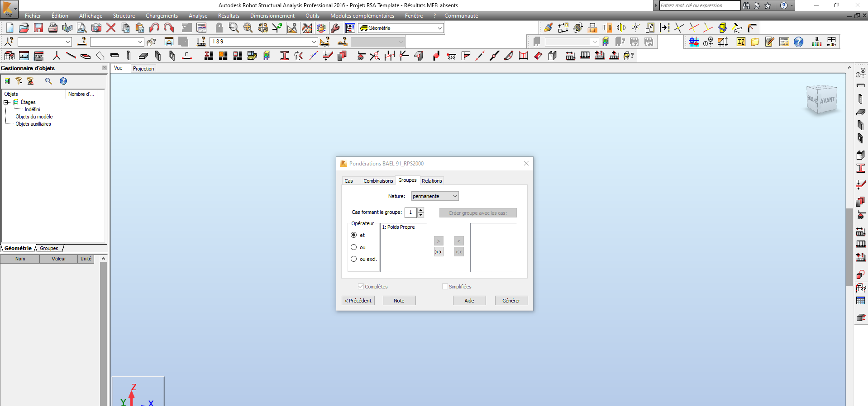The height and width of the screenshot is (406, 868).
Task: Switch to the Relations tab
Action: coord(432,181)
